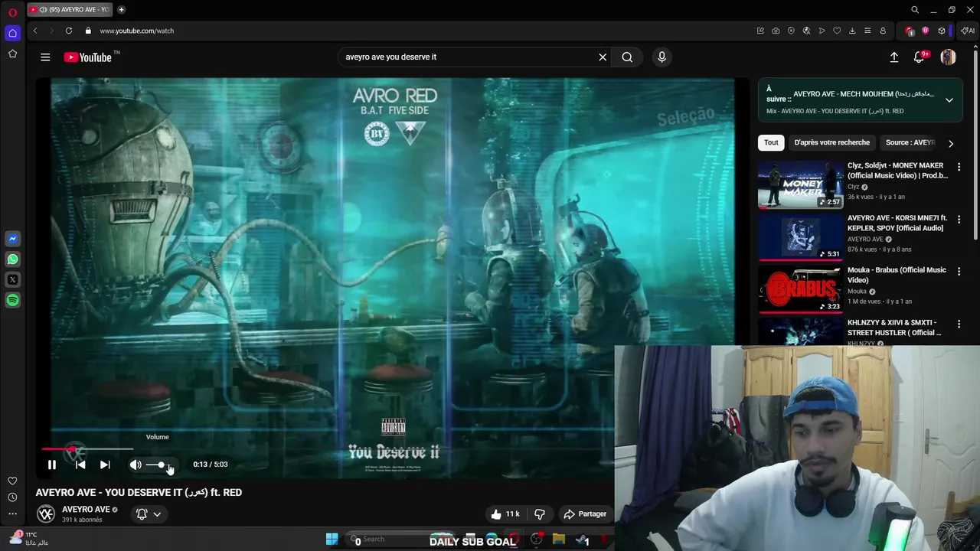Screen dimensions: 980x551
Task: Start voice search with microphone
Action: pos(662,57)
